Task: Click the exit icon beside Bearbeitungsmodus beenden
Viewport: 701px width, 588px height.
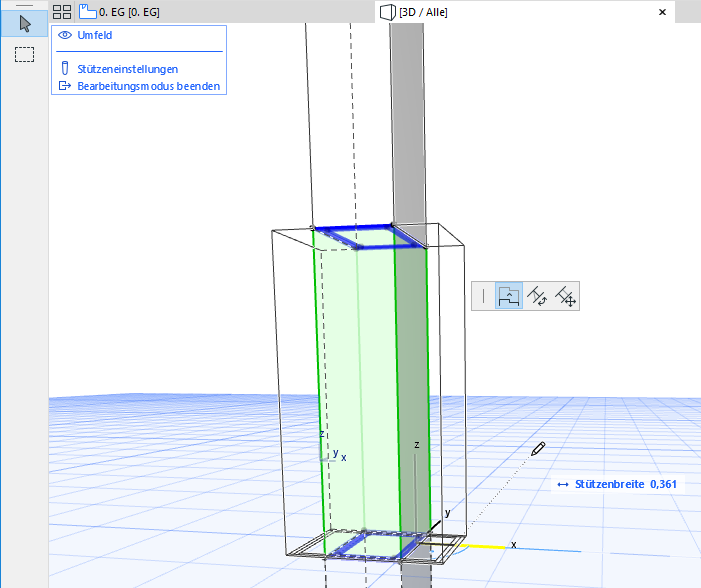Action: [65, 85]
